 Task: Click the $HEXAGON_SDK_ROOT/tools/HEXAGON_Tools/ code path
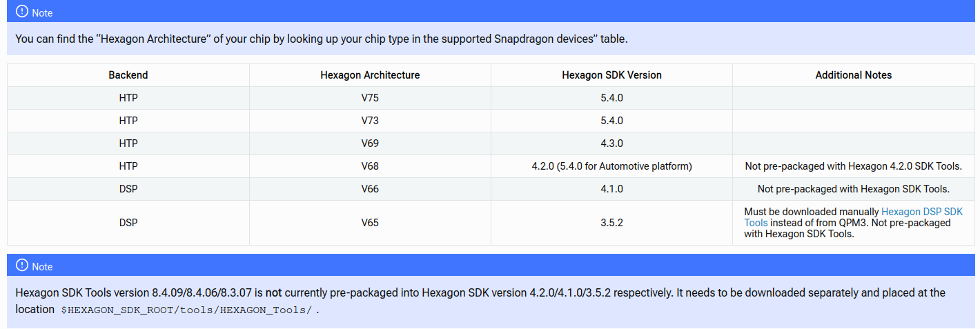coord(187,310)
